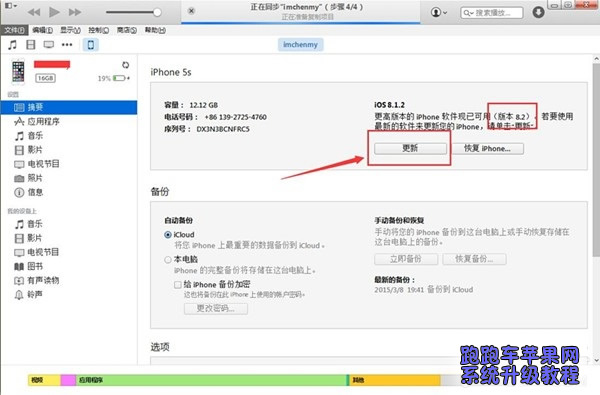Cancel the sync using the X icon
Image resolution: width=600 pixels, height=395 pixels.
(191, 11)
